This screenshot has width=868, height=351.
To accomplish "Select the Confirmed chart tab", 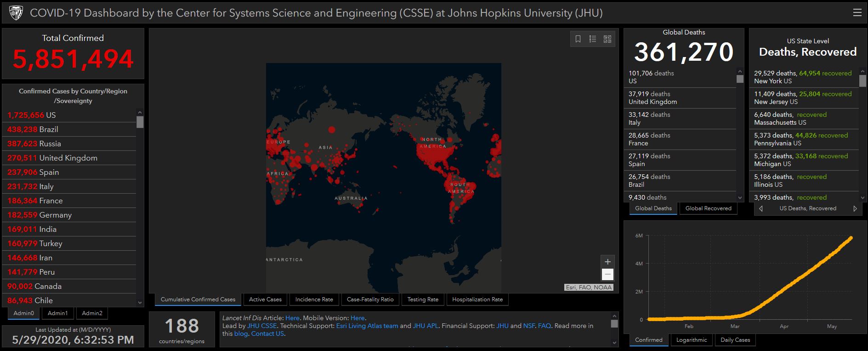I will coord(649,340).
